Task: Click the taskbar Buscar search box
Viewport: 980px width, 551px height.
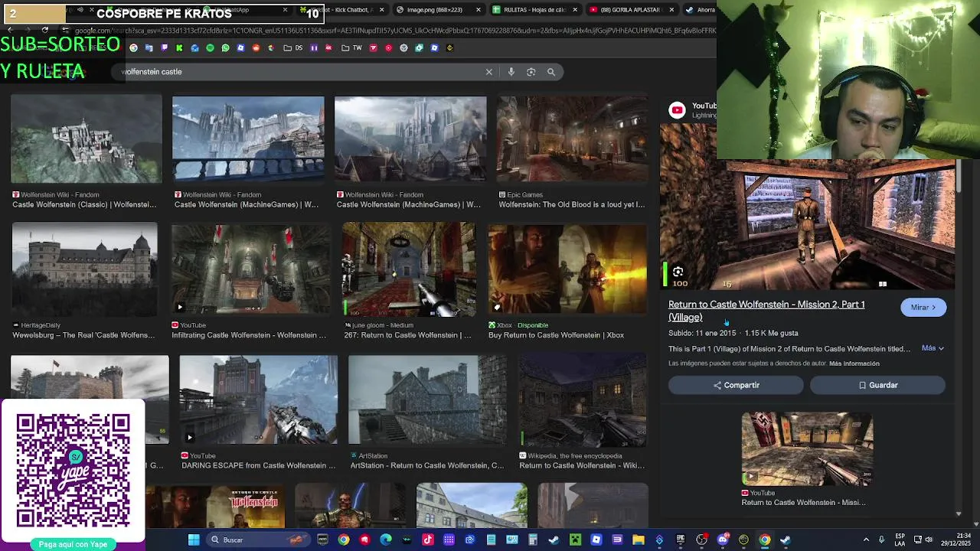Action: tap(259, 540)
